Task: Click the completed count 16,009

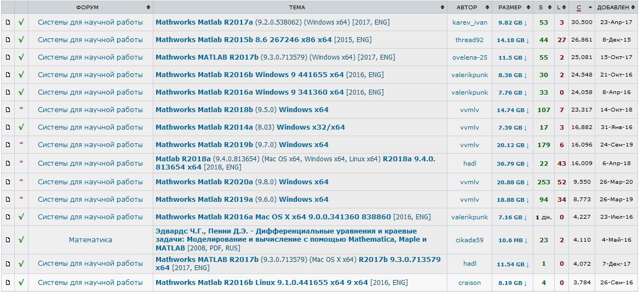Action: pos(582,163)
